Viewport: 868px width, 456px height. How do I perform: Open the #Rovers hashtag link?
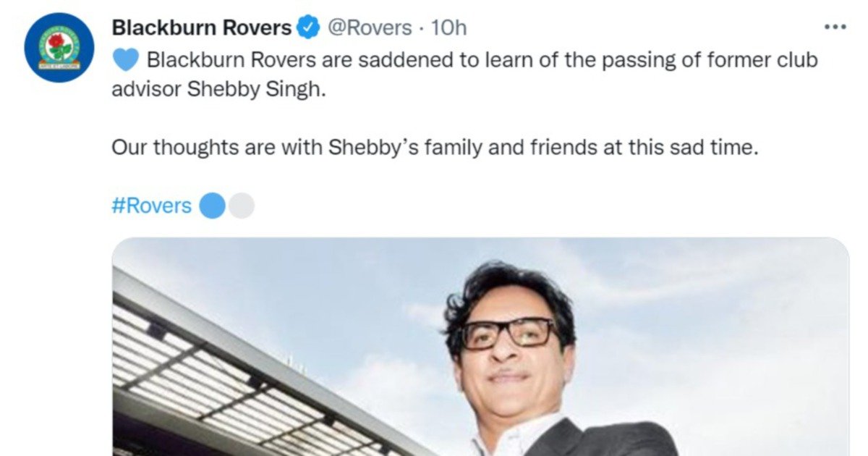coord(152,206)
